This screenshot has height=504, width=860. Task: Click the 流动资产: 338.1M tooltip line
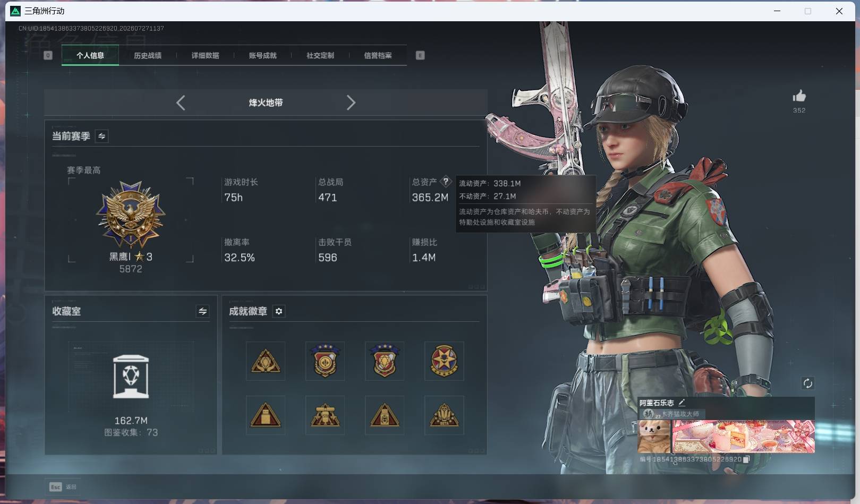(x=490, y=183)
